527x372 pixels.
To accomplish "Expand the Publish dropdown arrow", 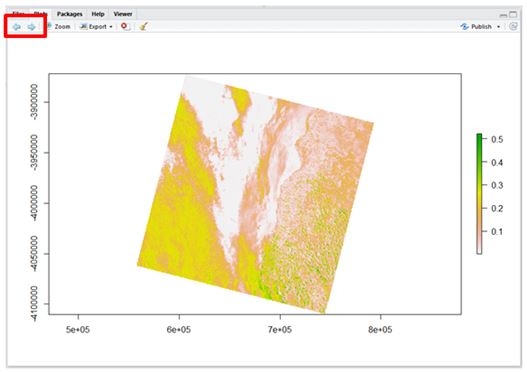I will 498,27.
